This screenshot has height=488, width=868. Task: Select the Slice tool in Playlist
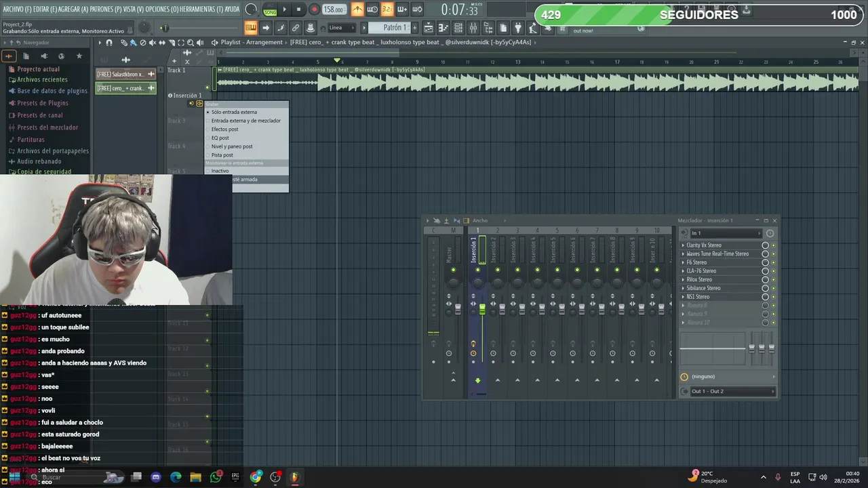point(171,43)
